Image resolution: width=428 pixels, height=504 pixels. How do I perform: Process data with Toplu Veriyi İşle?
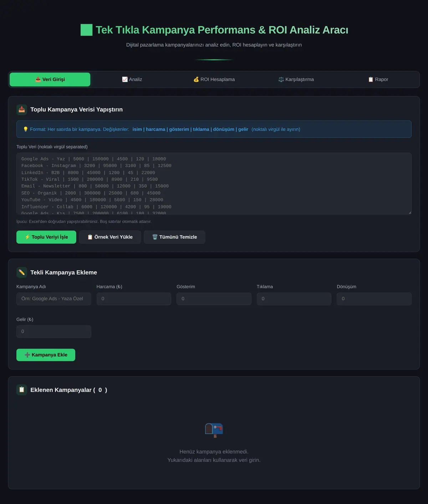click(46, 237)
